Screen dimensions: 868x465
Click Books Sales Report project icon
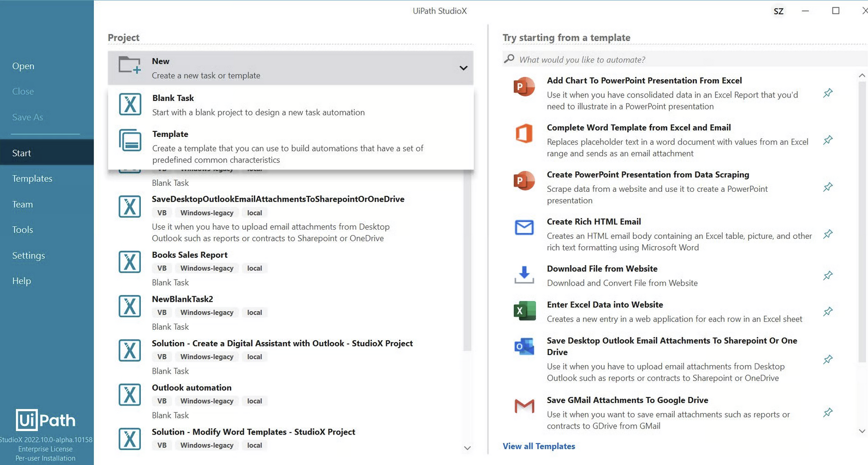pos(130,262)
